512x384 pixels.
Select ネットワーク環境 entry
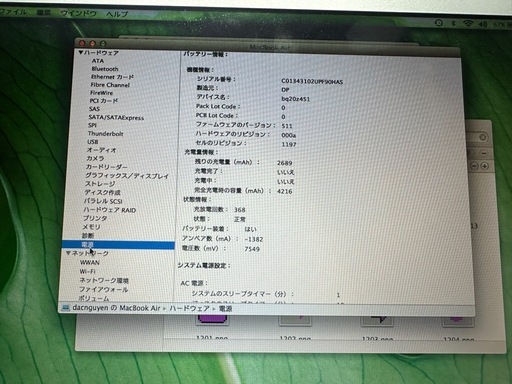pos(104,280)
